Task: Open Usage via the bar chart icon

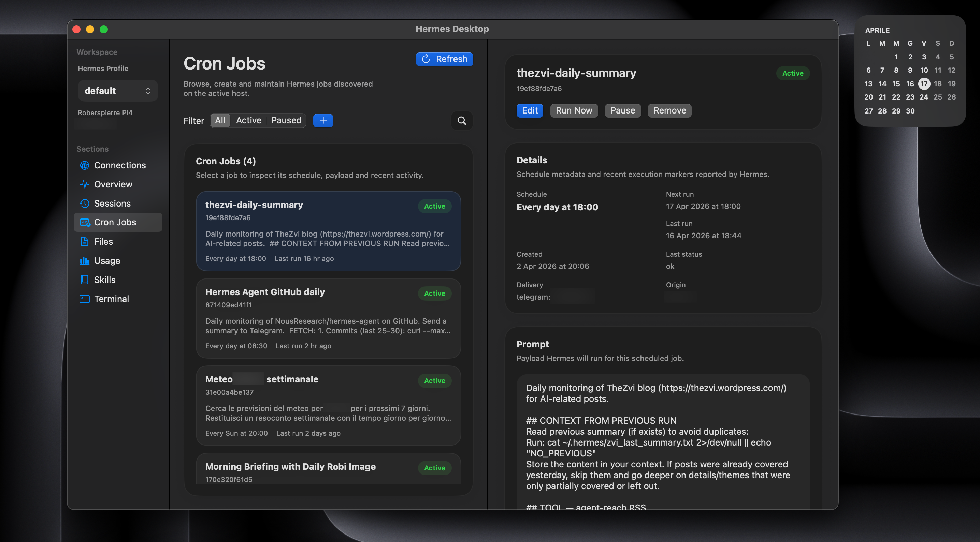Action: click(x=85, y=261)
